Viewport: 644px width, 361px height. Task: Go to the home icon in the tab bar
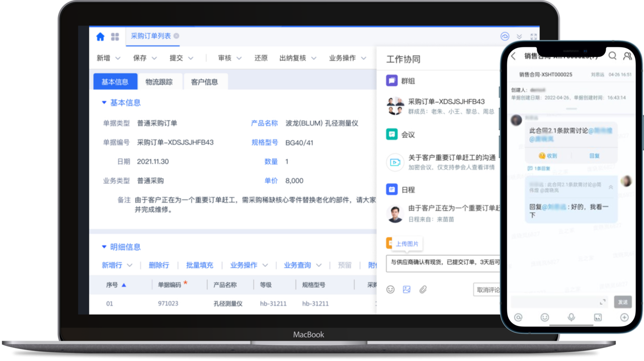pyautogui.click(x=100, y=36)
